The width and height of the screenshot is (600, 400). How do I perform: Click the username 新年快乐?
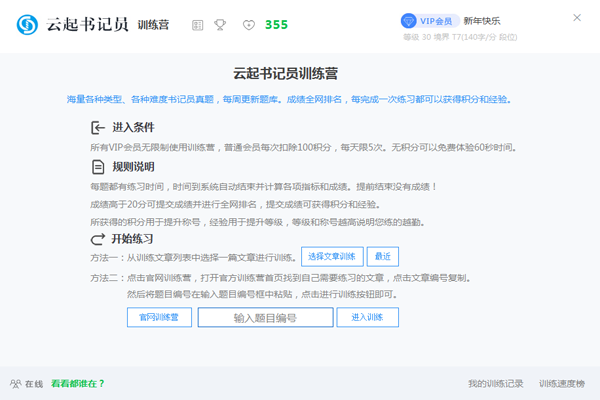(x=482, y=21)
